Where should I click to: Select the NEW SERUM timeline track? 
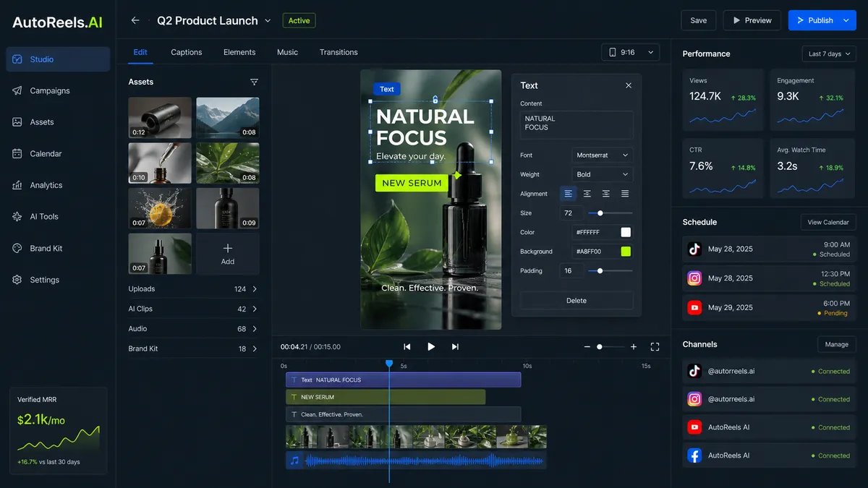386,397
